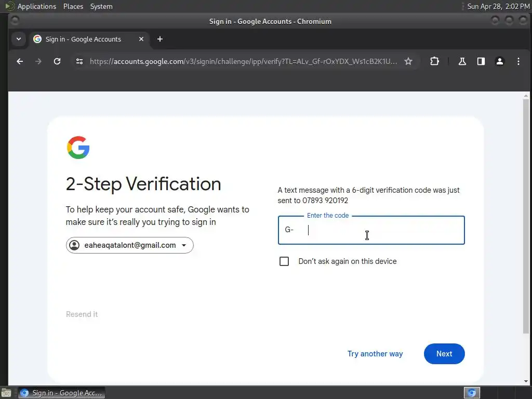Toggle the side panel icon
This screenshot has height=399, width=532.
(x=481, y=61)
